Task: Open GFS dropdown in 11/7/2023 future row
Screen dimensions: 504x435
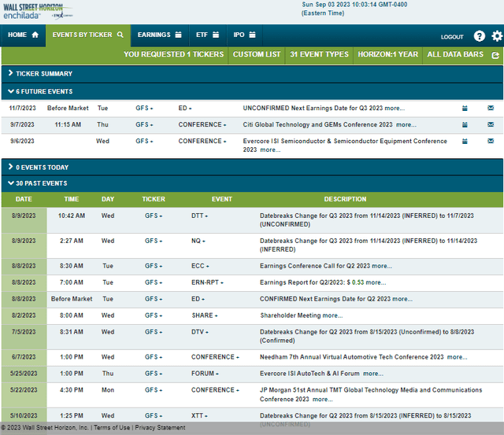Action: (144, 109)
